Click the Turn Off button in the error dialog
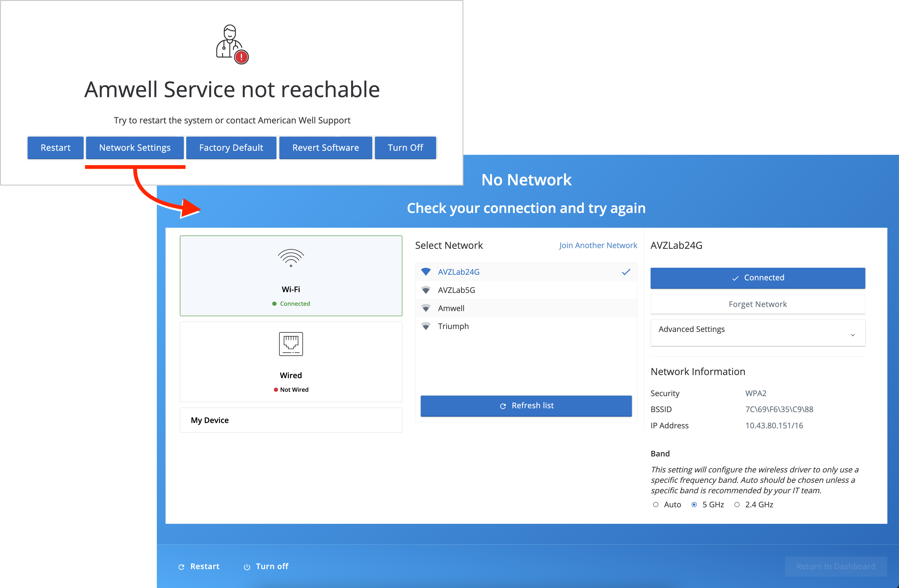The image size is (899, 588). pos(405,148)
